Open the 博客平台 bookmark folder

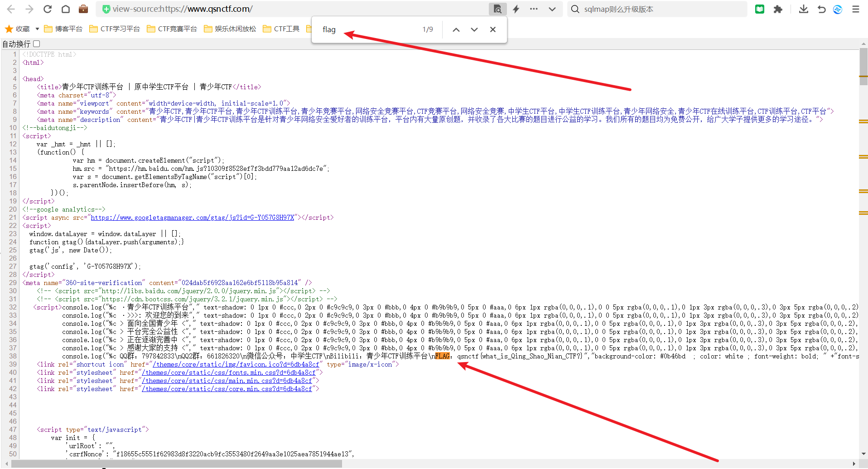(63, 29)
